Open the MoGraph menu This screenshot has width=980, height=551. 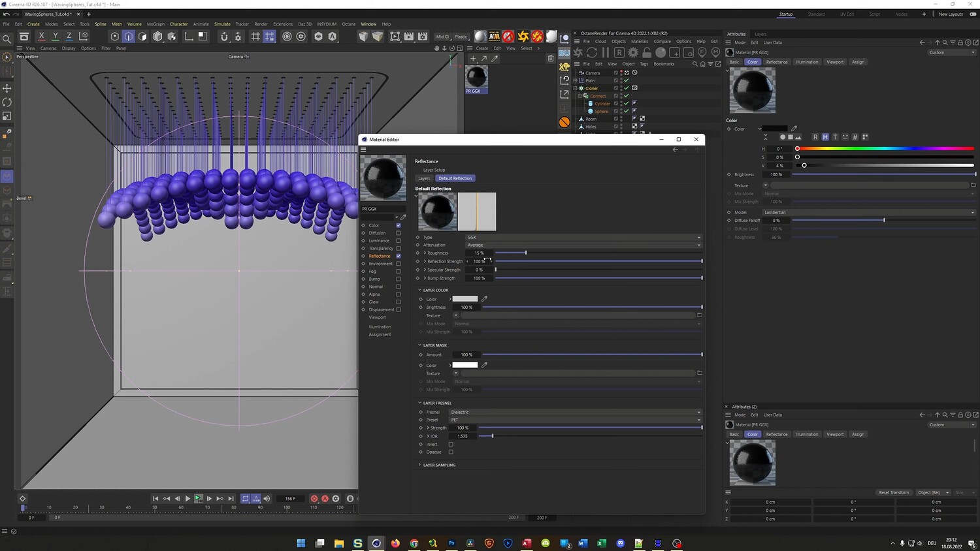pos(155,24)
